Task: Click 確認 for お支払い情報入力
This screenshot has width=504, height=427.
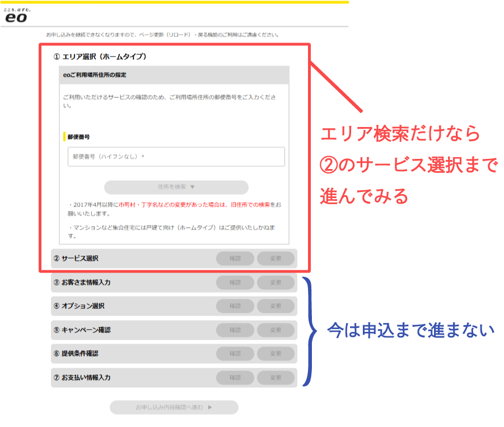Action: click(x=235, y=378)
